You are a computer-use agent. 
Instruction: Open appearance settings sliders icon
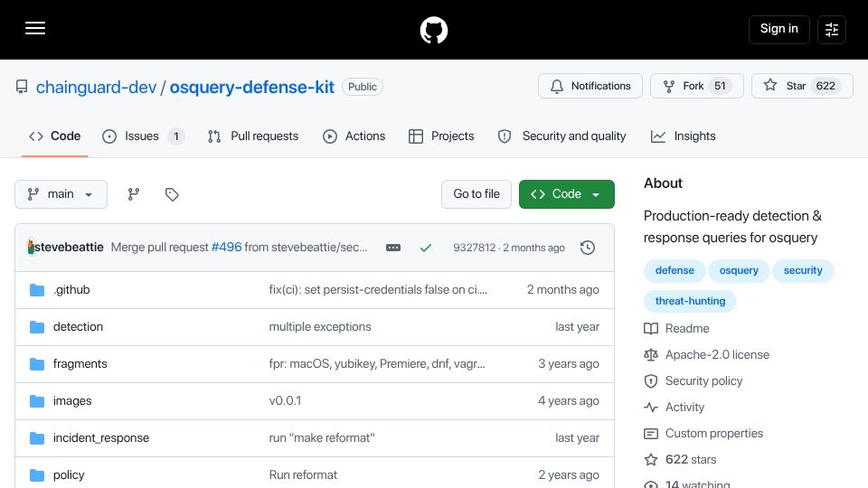(832, 30)
